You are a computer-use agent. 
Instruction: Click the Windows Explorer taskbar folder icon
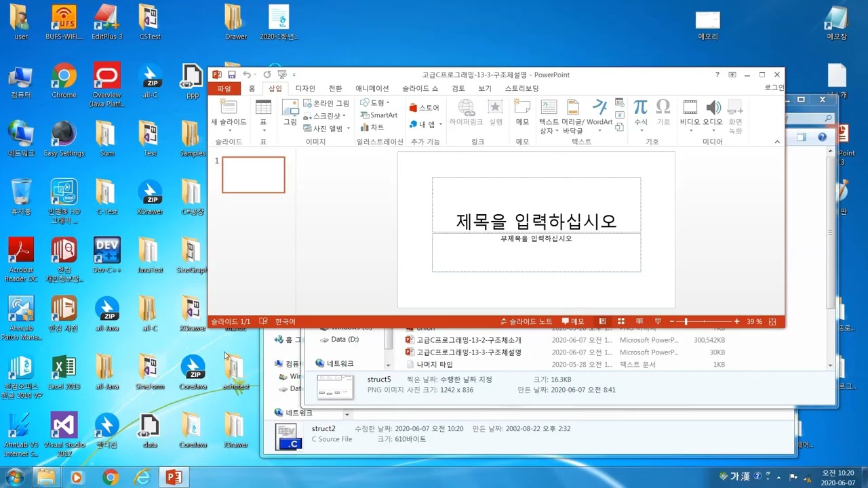click(x=46, y=477)
